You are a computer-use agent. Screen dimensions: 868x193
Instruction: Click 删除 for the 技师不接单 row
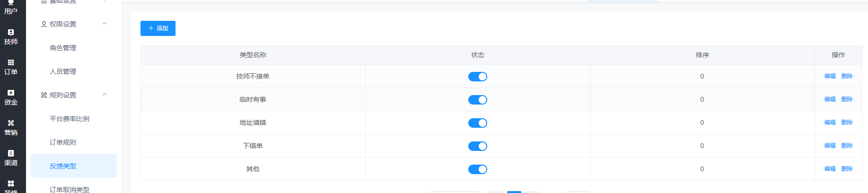(x=847, y=76)
